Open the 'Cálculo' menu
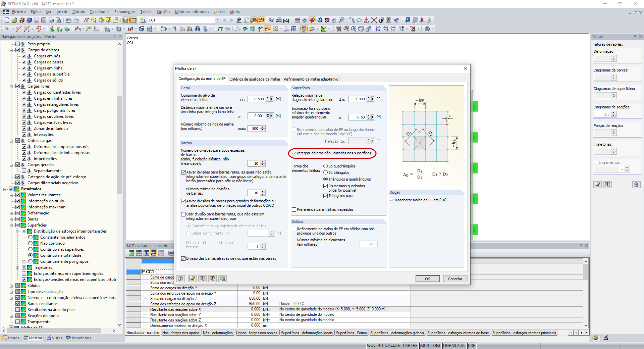 pyautogui.click(x=78, y=12)
